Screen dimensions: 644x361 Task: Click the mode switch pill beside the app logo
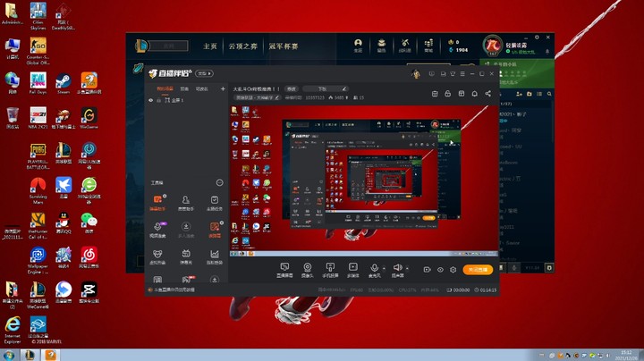coord(204,73)
